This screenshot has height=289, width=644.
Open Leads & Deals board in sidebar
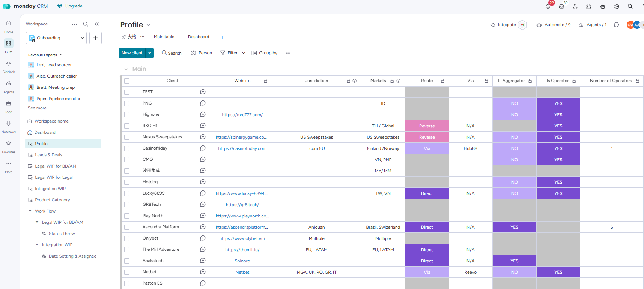pyautogui.click(x=48, y=155)
